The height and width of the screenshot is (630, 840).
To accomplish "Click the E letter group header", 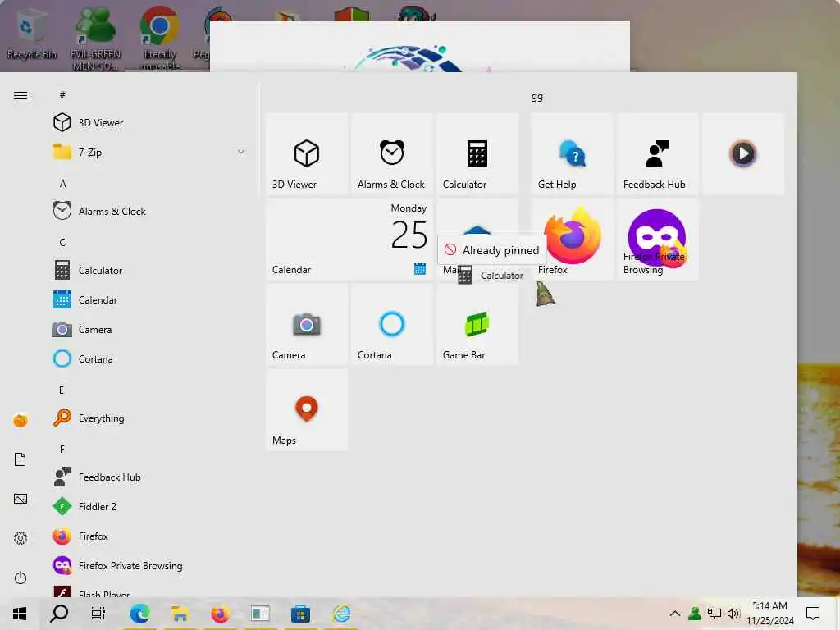I will coord(62,390).
